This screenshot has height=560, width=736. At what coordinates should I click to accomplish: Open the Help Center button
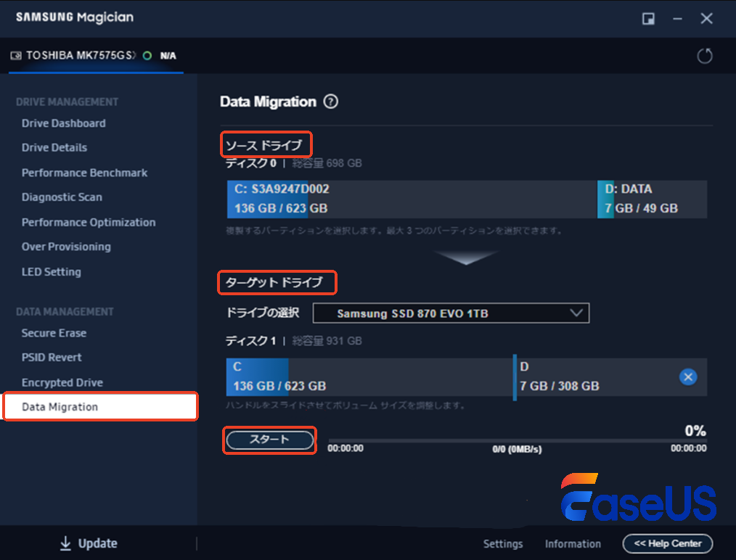point(667,543)
